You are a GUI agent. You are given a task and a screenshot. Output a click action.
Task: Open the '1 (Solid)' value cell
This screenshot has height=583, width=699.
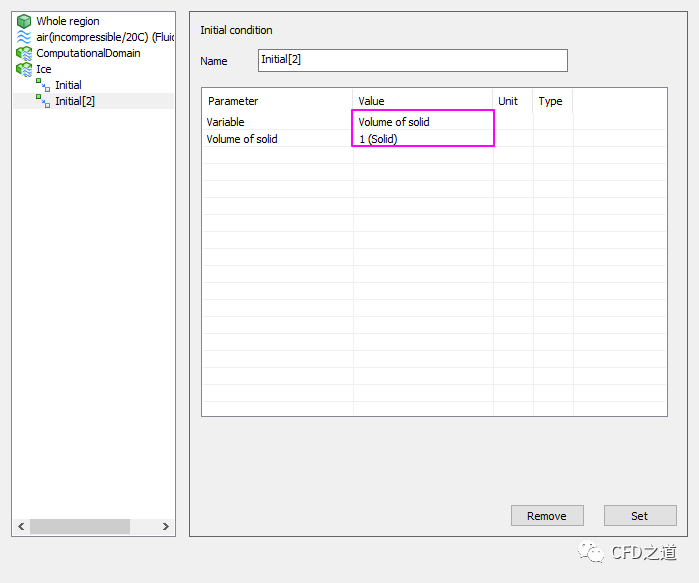[x=423, y=139]
